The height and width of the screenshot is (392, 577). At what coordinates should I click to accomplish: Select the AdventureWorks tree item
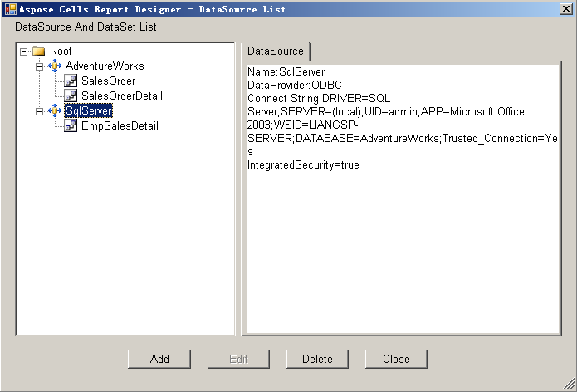coord(105,66)
